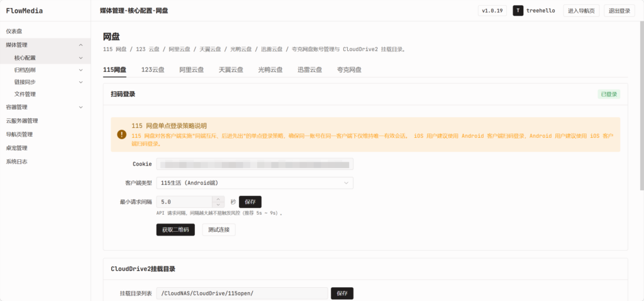
Task: Click the page vertical scrollbar
Action: pos(641,106)
